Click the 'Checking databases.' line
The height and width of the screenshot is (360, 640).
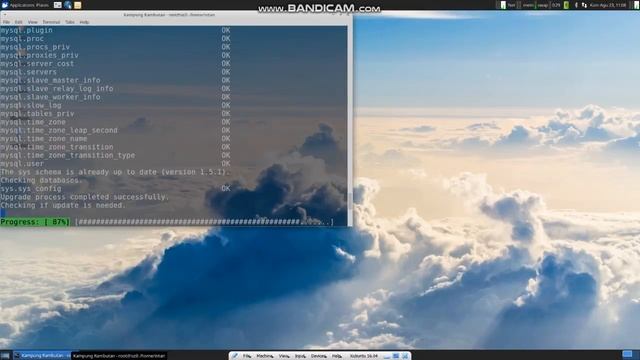pyautogui.click(x=42, y=180)
